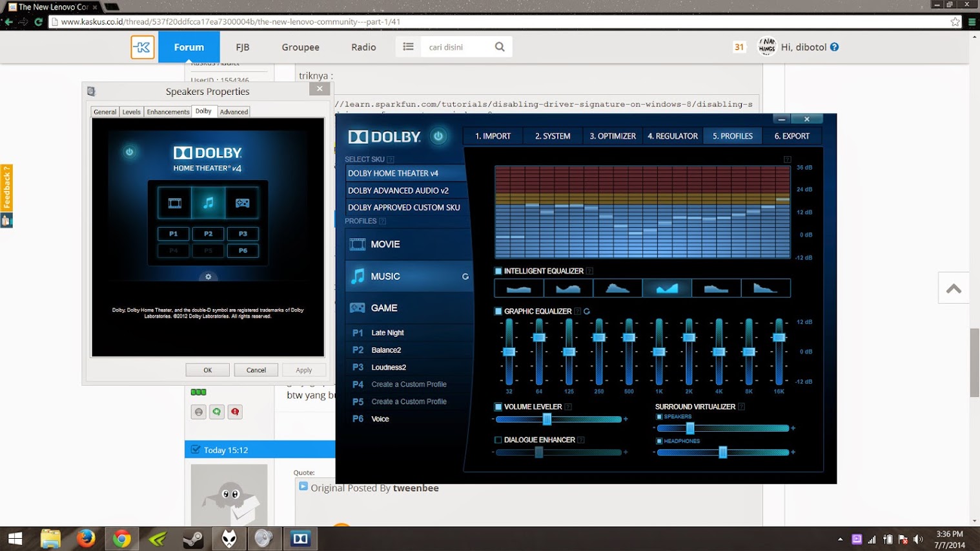Choose the fourth highlighted Intelligent Equalizer preset

(667, 288)
